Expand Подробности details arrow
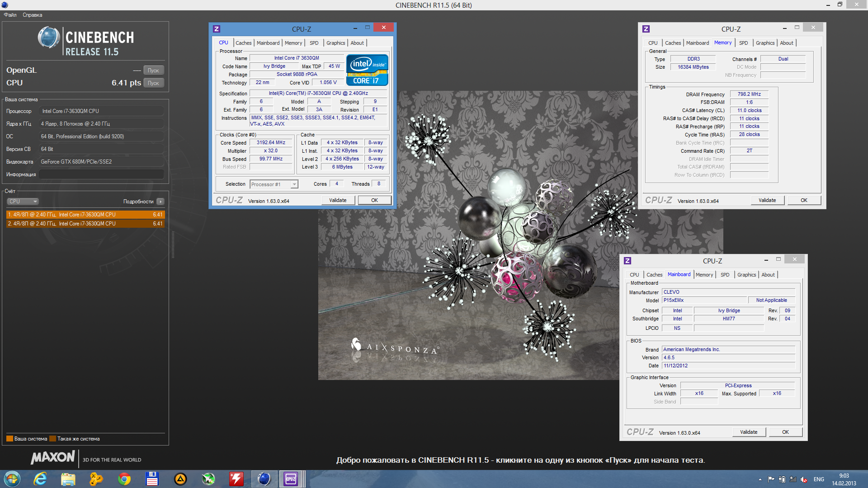This screenshot has height=488, width=868. tap(160, 202)
